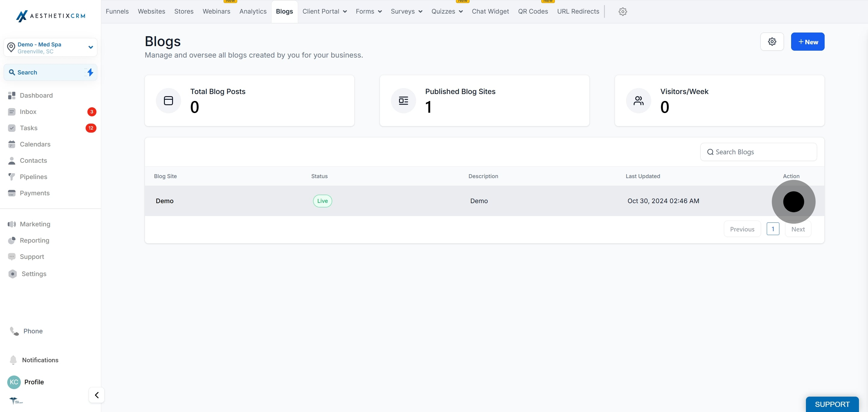Open the Phone dialer icon

[x=14, y=331]
